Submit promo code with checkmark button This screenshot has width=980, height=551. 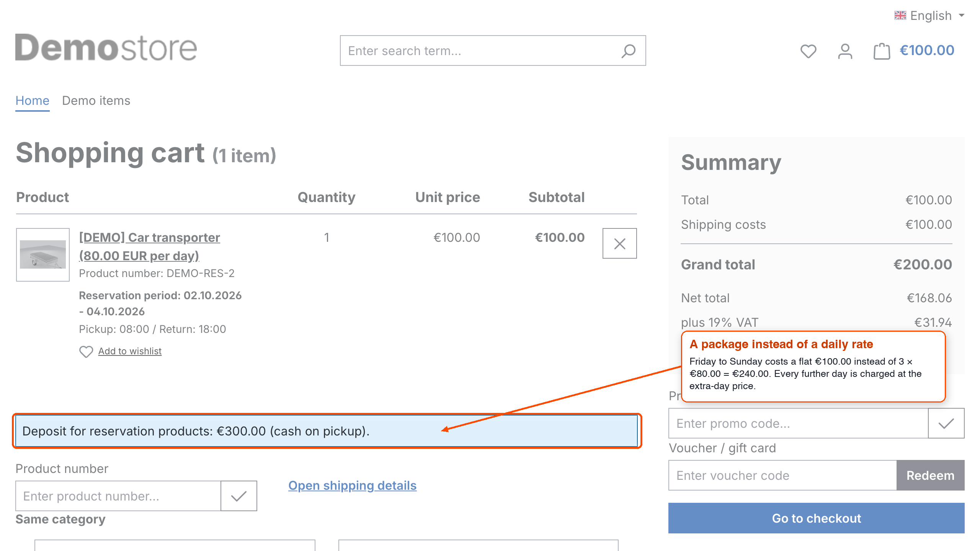946,423
